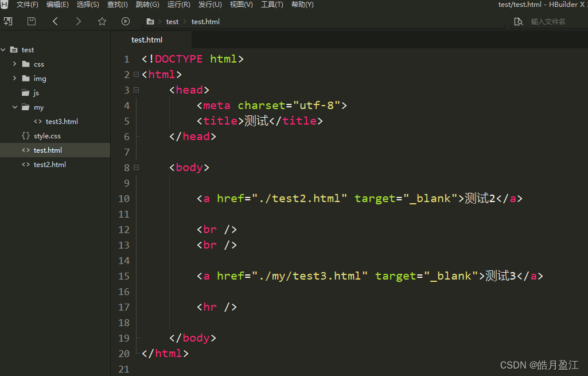Click line number 15 in gutter
588x376 pixels.
pos(124,276)
